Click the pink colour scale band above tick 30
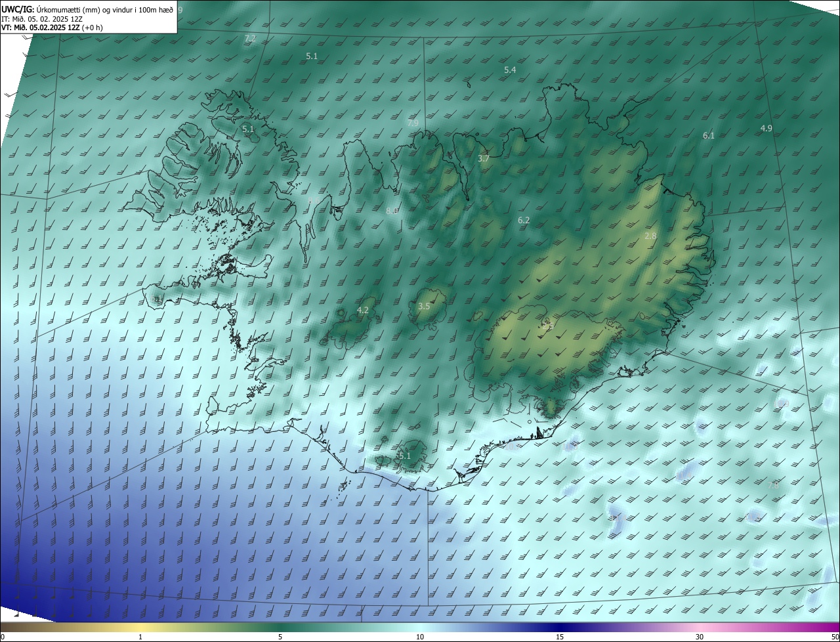 [x=700, y=627]
